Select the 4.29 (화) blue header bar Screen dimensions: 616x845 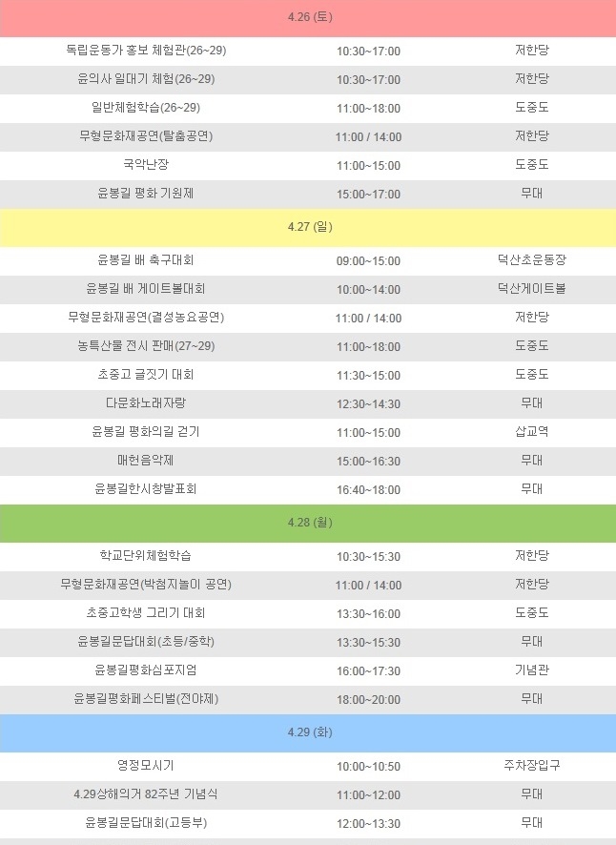pyautogui.click(x=309, y=732)
